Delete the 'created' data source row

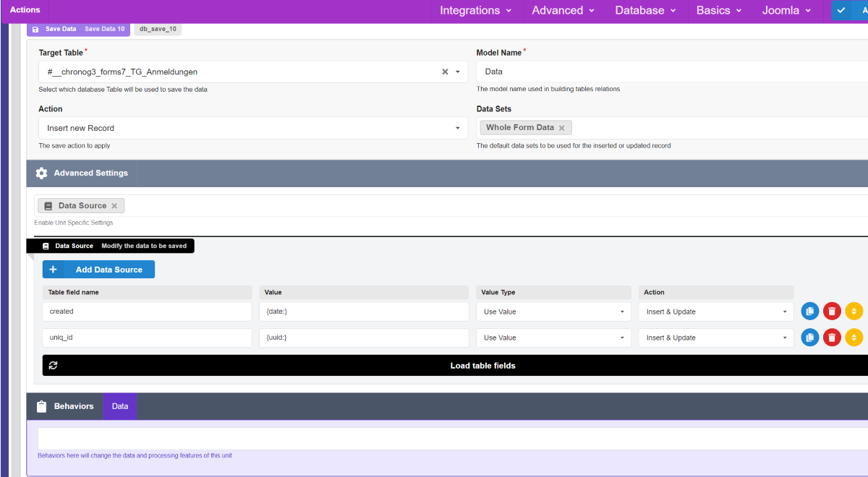tap(832, 311)
